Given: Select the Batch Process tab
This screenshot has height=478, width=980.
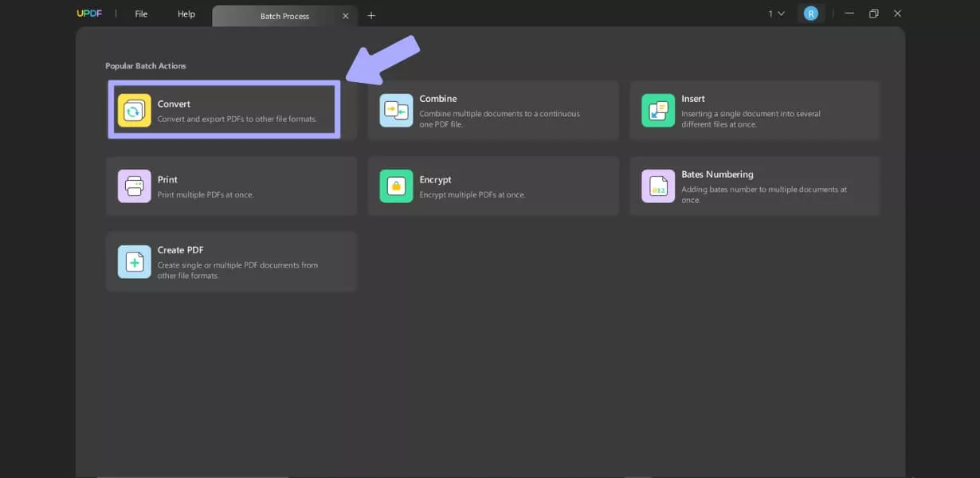Looking at the screenshot, I should coord(284,16).
